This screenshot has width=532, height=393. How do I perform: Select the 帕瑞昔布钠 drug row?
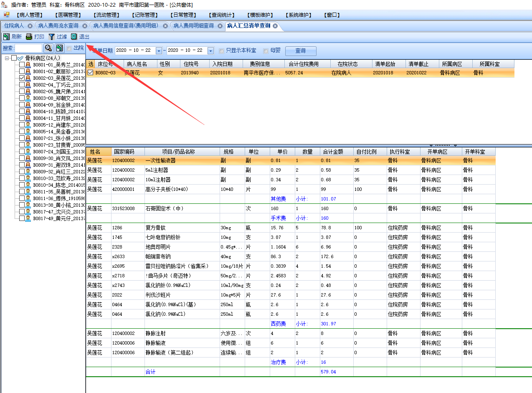[x=291, y=256]
